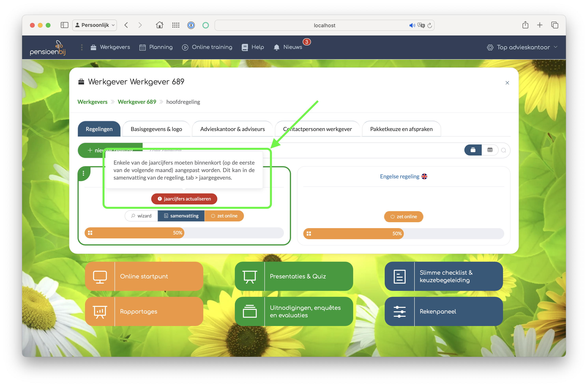
Task: Click zet online on Engelse regeling
Action: coord(403,217)
